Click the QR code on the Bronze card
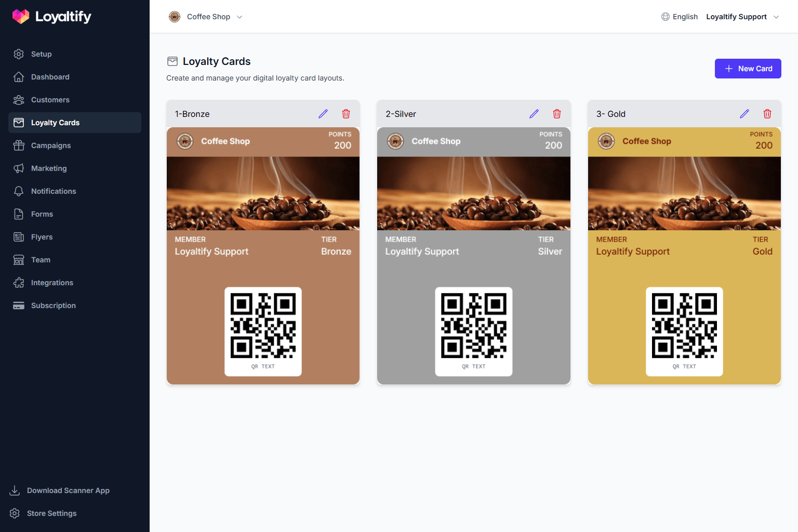798x532 pixels. 263,328
